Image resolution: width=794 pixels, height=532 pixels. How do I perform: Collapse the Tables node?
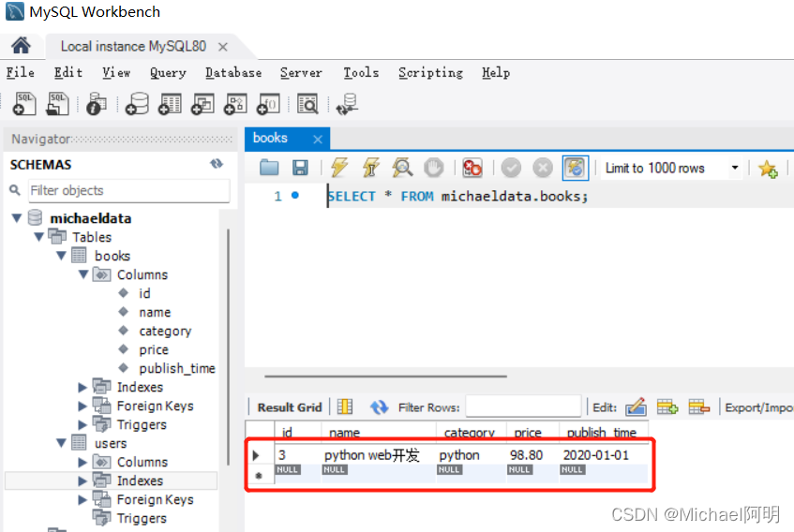pos(39,237)
